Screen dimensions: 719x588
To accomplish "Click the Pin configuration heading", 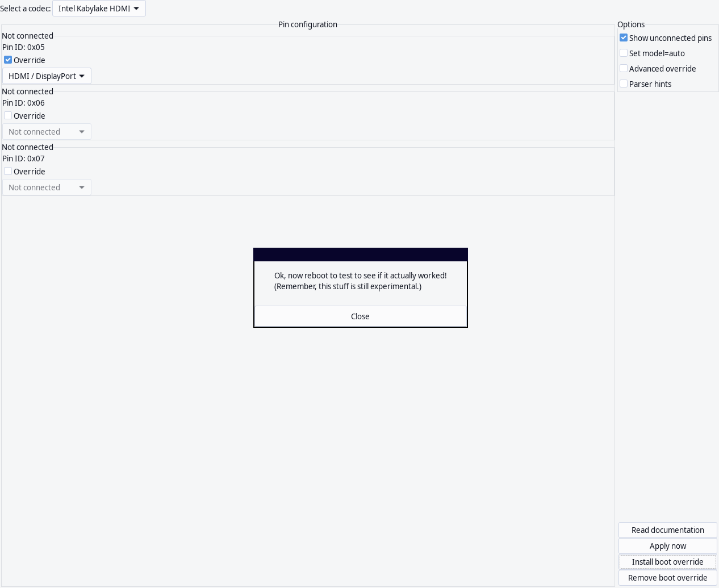I will pos(307,24).
